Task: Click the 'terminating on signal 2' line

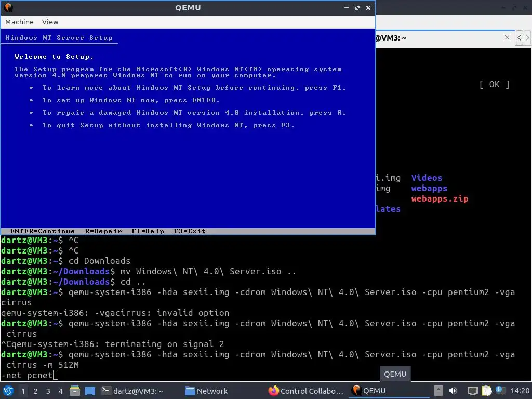Action: tap(113, 344)
